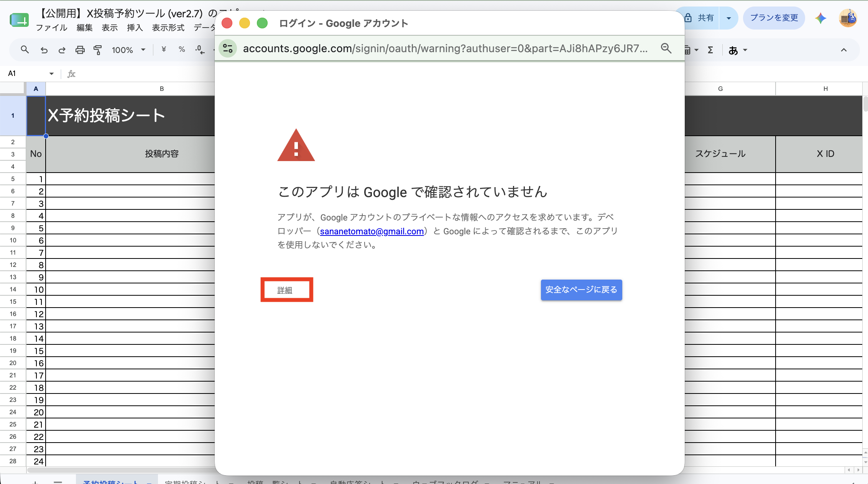The image size is (868, 484).
Task: Minimize the Google login popup window
Action: 245,23
